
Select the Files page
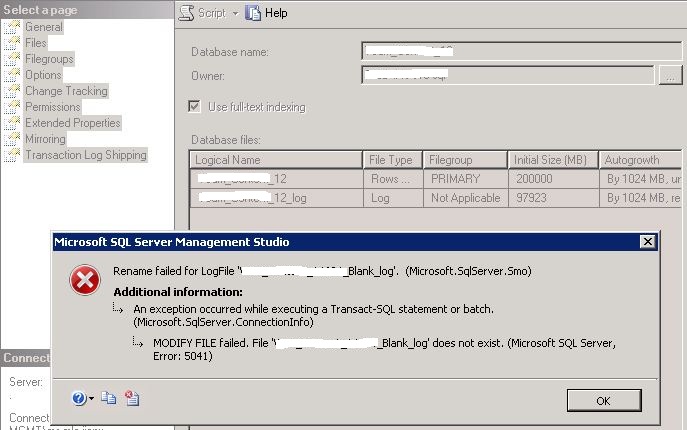click(x=35, y=43)
